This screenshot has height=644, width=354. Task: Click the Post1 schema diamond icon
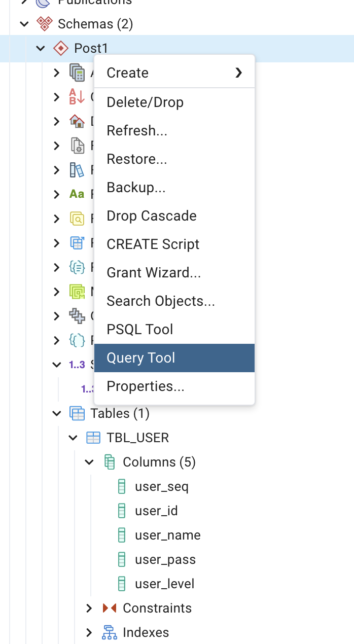[x=61, y=48]
